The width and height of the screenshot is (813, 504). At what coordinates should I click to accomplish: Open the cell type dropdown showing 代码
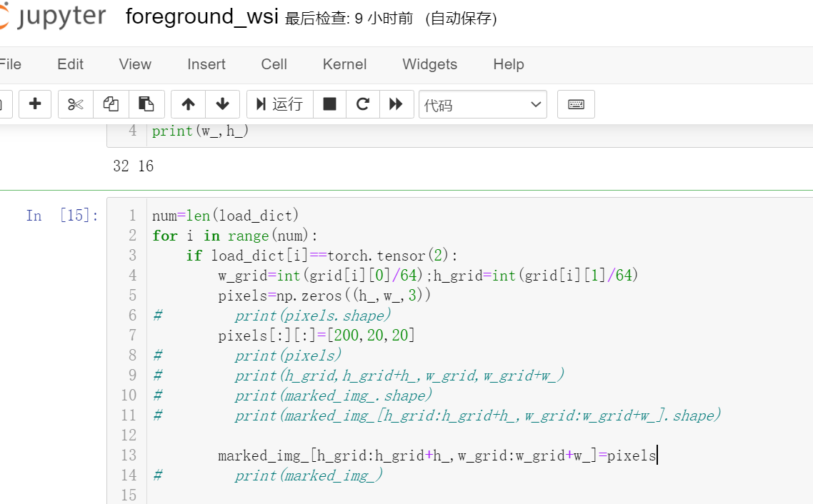483,104
